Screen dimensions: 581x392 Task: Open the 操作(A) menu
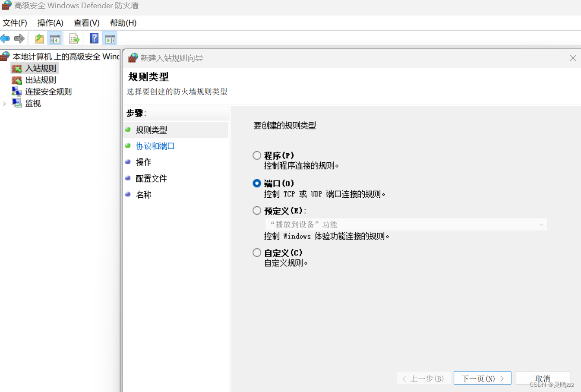point(50,23)
